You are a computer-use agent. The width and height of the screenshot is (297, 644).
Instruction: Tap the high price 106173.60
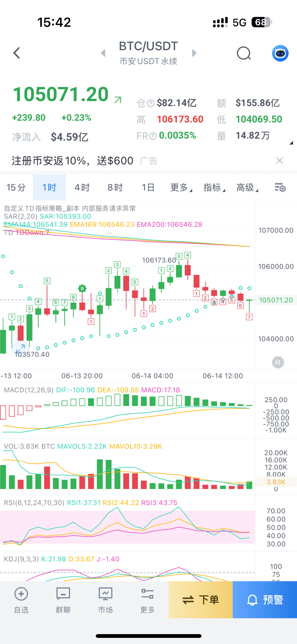coord(180,119)
